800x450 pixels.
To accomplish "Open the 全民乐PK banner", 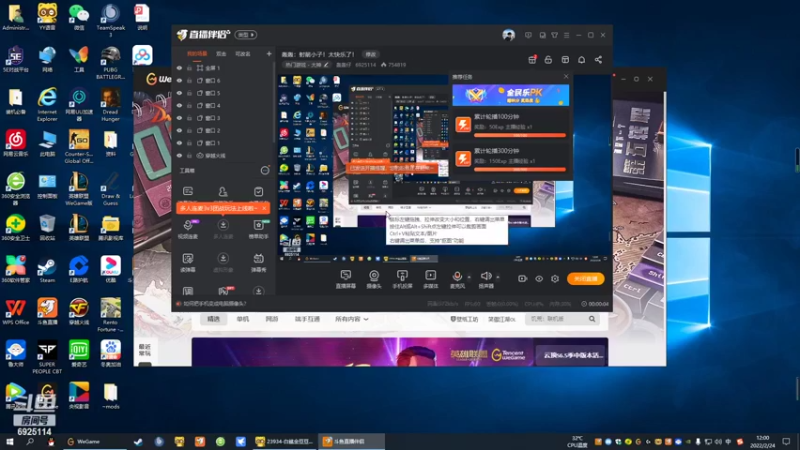I will (x=510, y=95).
